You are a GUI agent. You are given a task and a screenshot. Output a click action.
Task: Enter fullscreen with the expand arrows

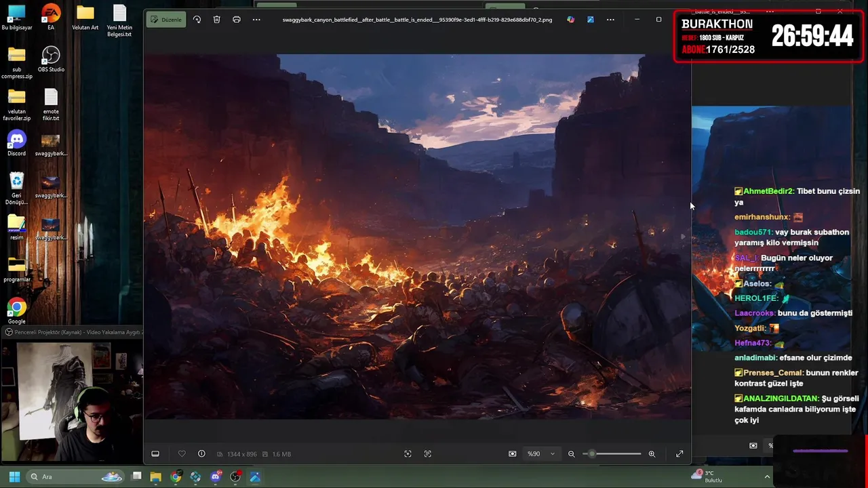[x=679, y=454]
